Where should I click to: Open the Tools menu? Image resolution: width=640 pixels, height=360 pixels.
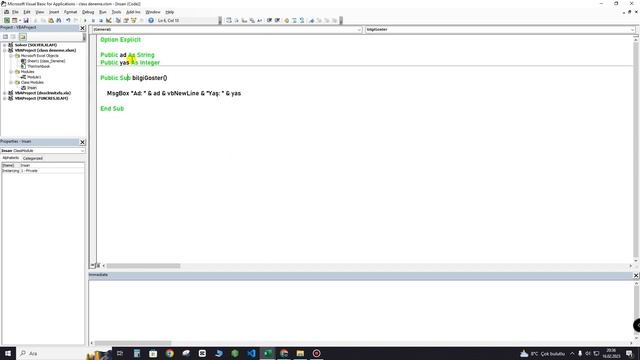click(116, 12)
